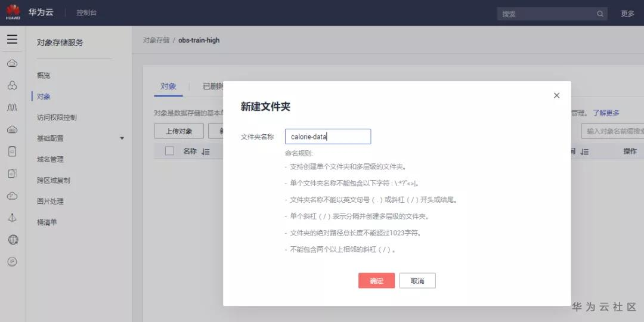This screenshot has width=644, height=322.
Task: Click the 上传对象 button
Action: (179, 131)
